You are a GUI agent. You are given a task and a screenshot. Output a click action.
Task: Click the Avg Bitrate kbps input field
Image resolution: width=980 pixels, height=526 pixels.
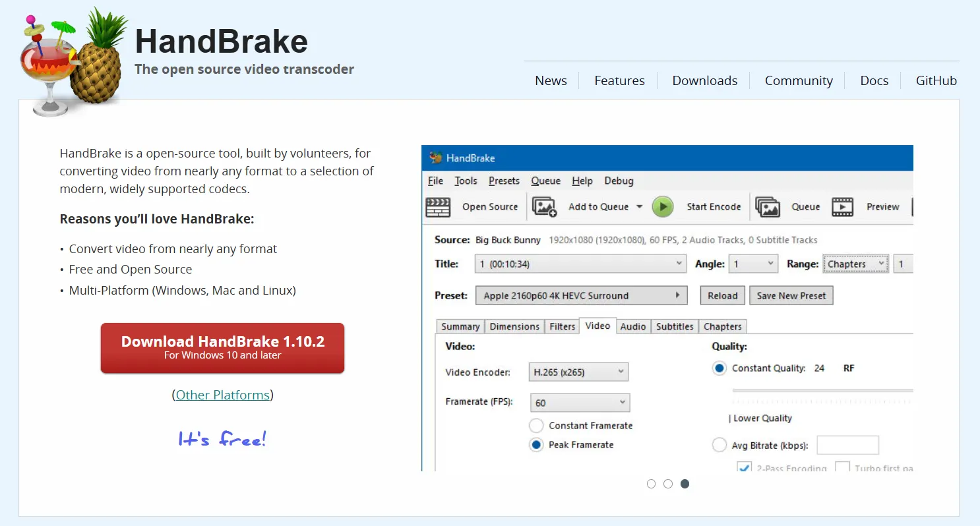click(x=848, y=445)
